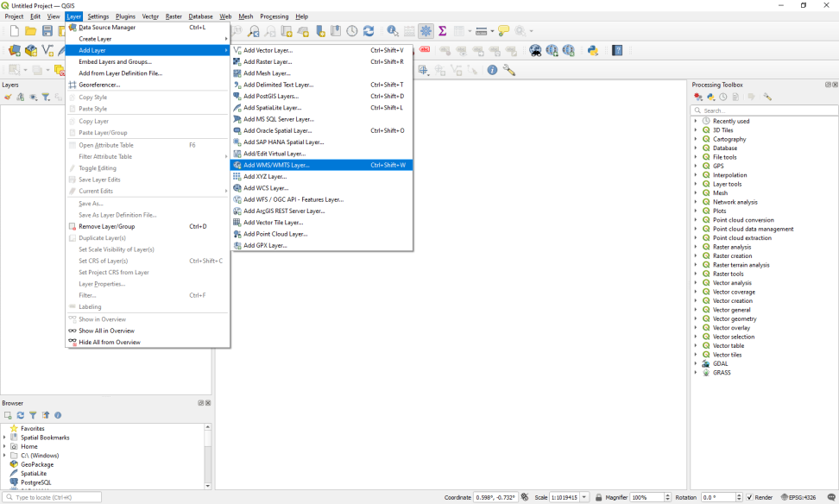Click the Map Tips speech bubble icon
This screenshot has width=839, height=504.
pos(503,31)
